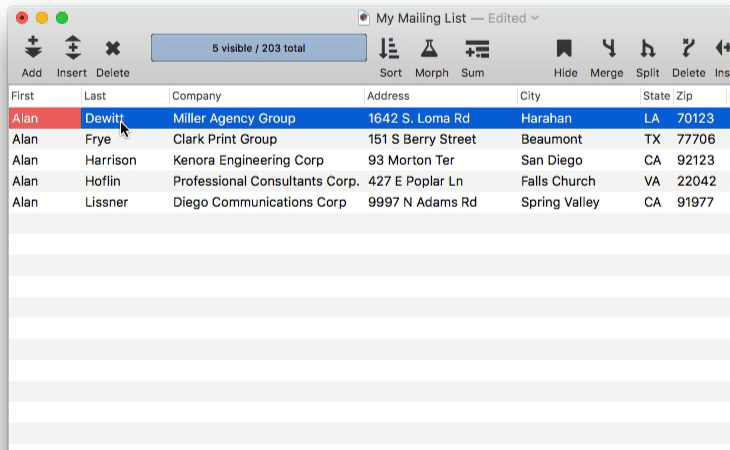Open the Sort tool
730x450 pixels.
click(389, 48)
